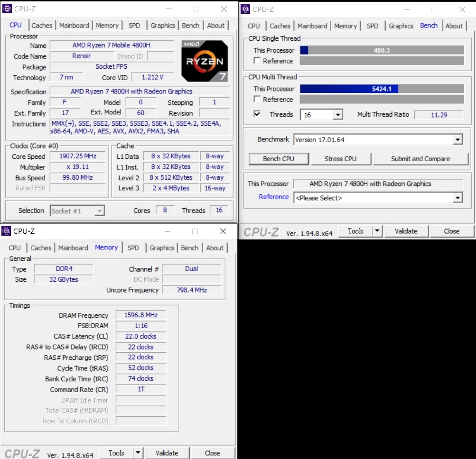
Task: Open the SPD tab in the top-left CPU window
Action: pos(134,26)
